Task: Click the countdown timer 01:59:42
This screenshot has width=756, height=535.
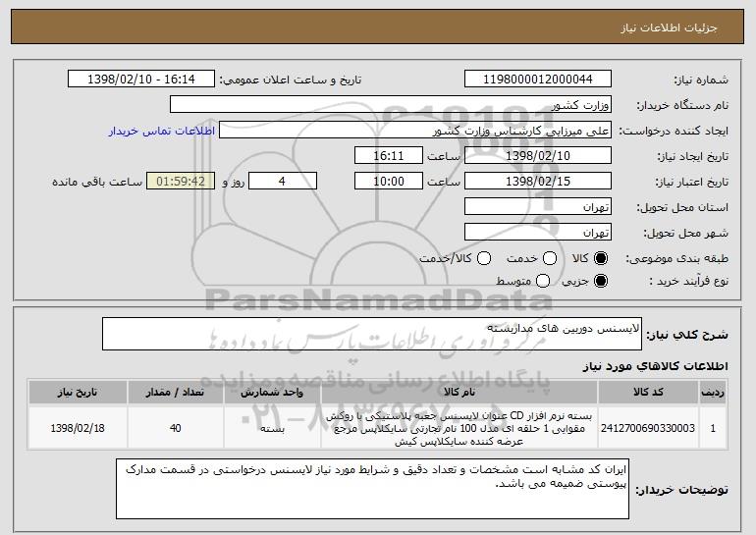Action: 181,182
